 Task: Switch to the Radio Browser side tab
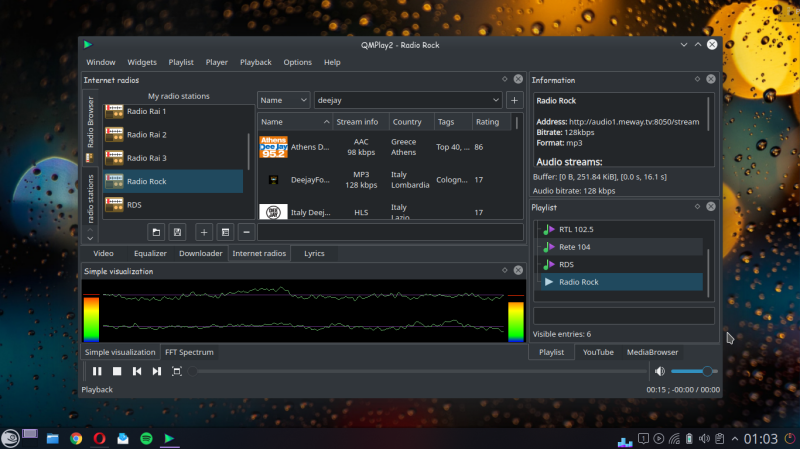point(90,129)
